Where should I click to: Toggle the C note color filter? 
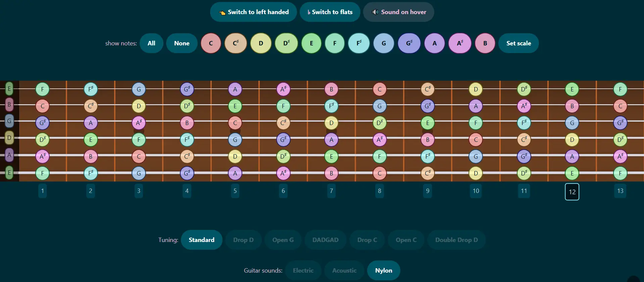(211, 43)
